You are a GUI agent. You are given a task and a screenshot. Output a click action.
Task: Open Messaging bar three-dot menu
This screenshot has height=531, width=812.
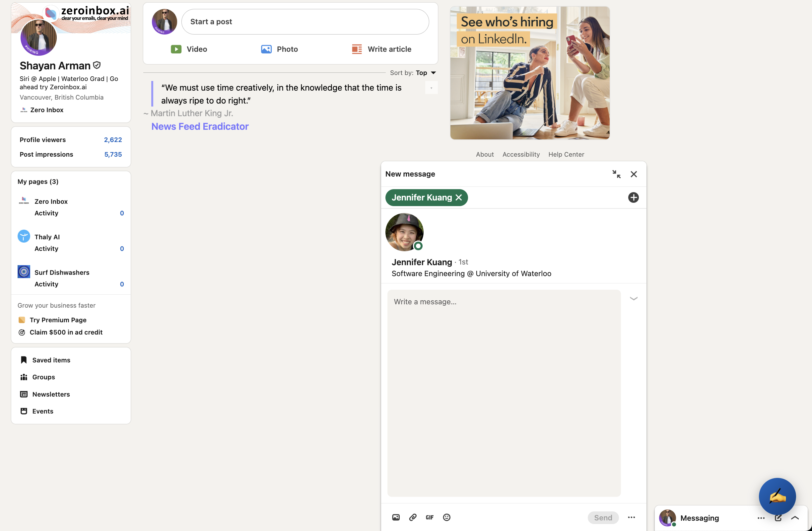761,518
